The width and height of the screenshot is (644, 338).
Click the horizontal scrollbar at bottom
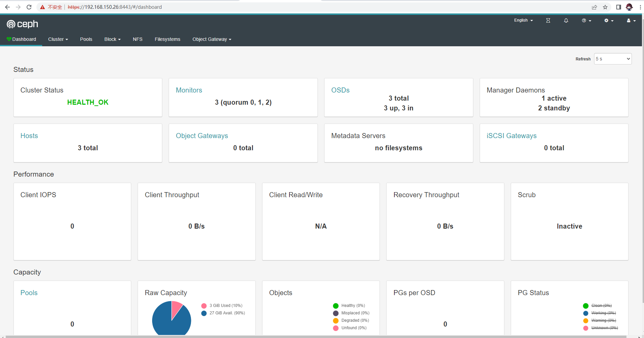point(316,337)
